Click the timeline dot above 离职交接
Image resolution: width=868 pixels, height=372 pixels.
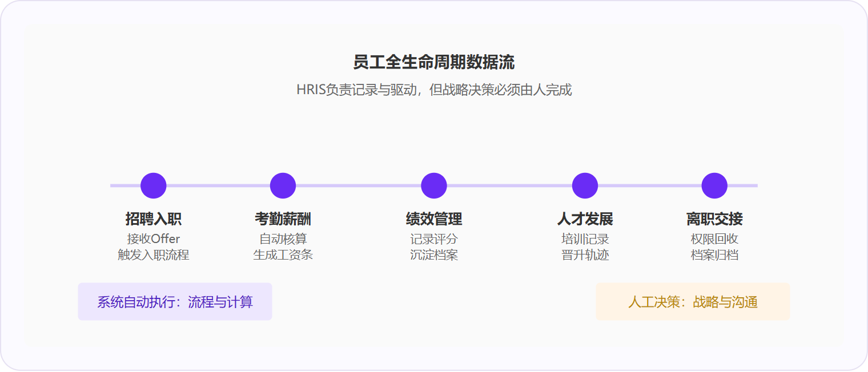click(714, 185)
